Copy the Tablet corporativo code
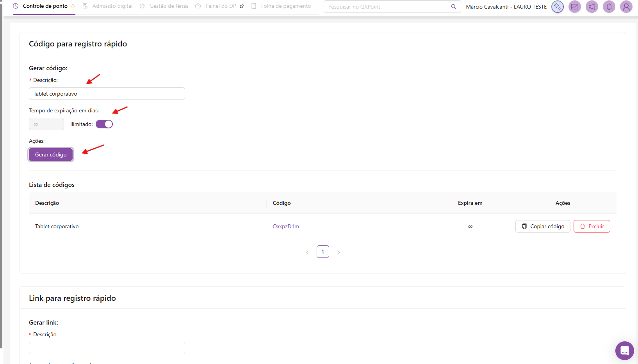This screenshot has height=364, width=638. (542, 226)
